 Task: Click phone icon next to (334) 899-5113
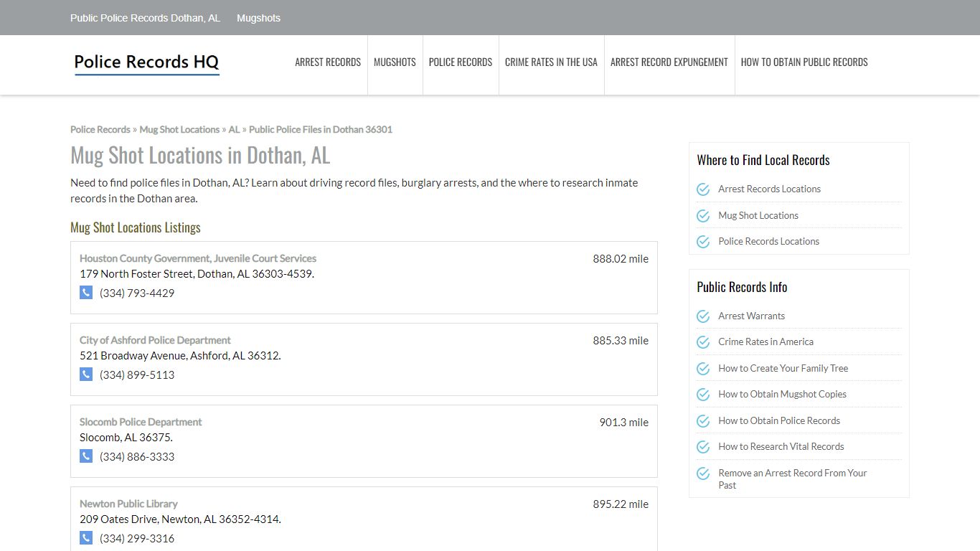86,374
